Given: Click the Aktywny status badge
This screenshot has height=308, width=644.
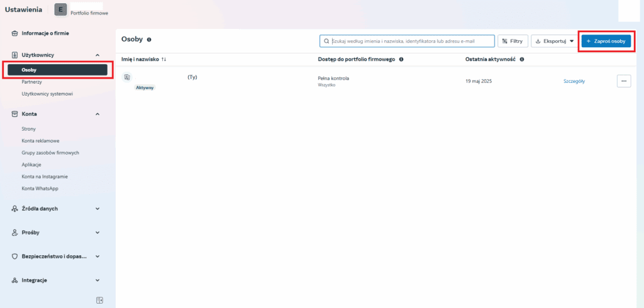Looking at the screenshot, I should click(145, 87).
